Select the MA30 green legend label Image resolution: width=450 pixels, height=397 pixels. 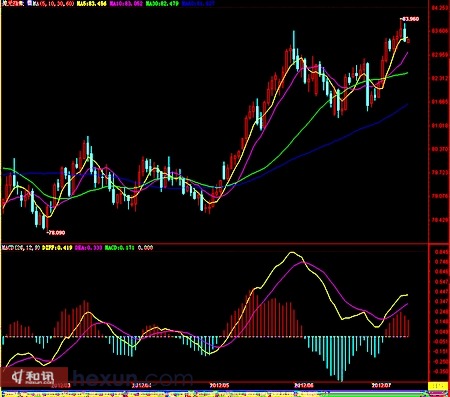(162, 3)
